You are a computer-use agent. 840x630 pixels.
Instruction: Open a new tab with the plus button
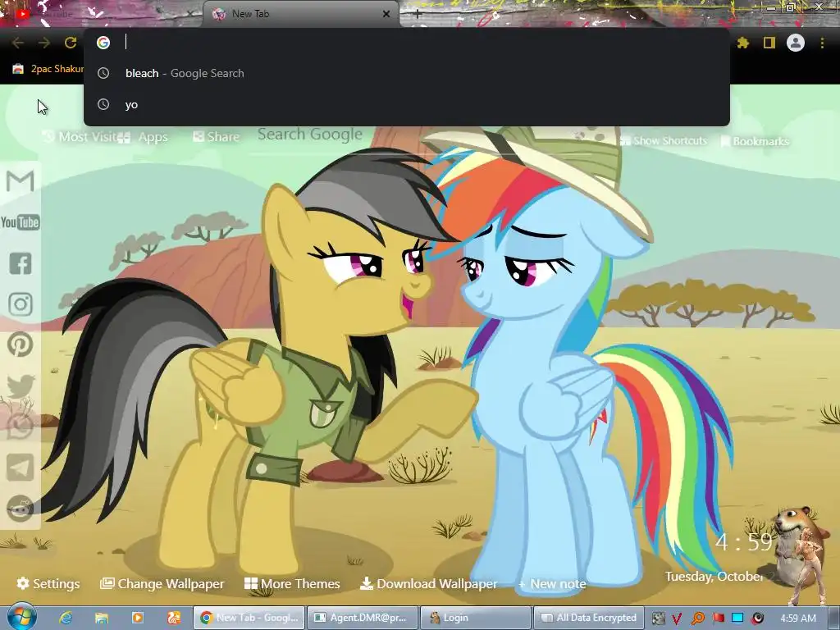[418, 15]
